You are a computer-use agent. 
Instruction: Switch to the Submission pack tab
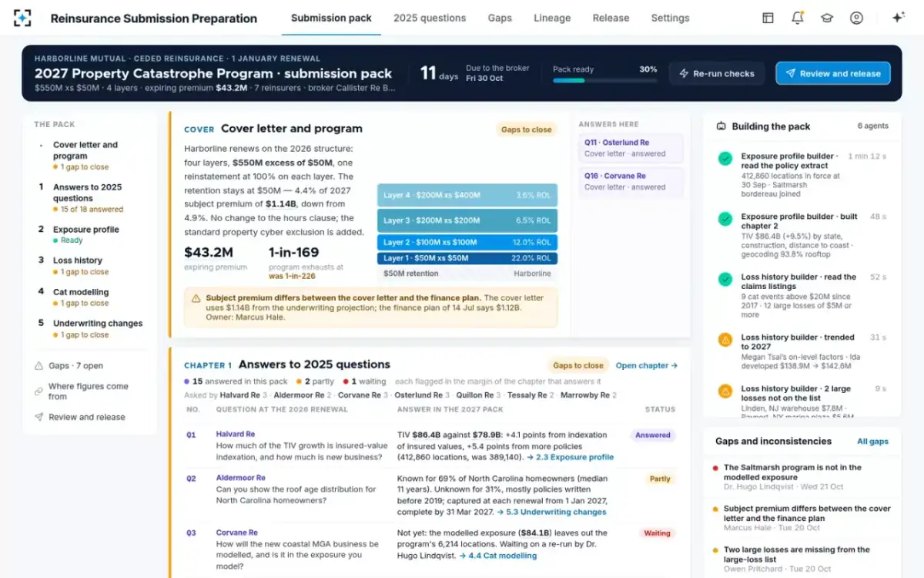(331, 18)
